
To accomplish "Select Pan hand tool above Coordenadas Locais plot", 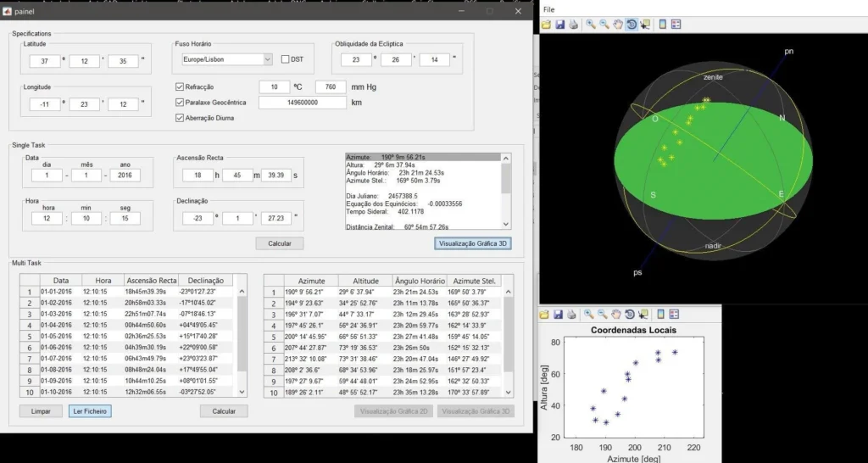I will tap(617, 315).
